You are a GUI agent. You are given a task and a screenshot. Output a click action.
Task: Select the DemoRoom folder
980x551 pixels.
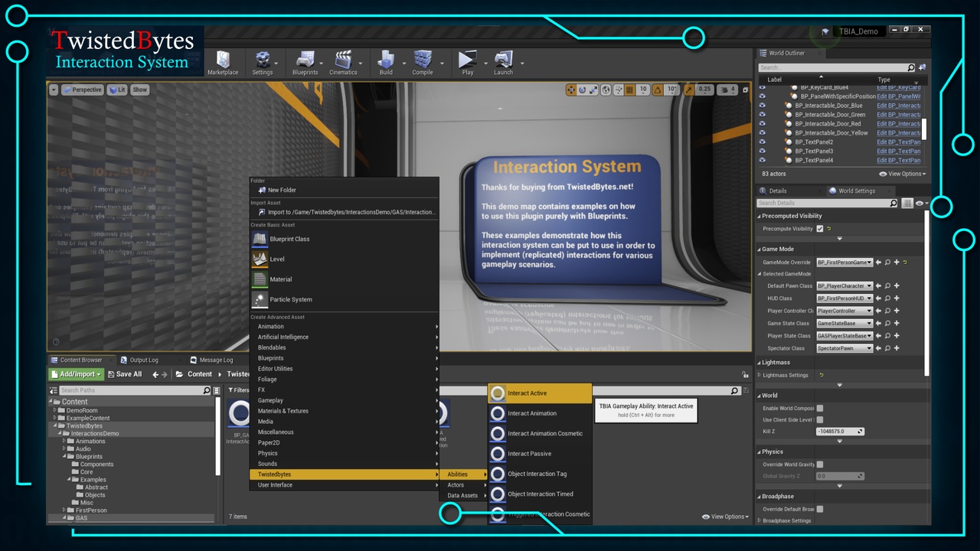[x=82, y=410]
